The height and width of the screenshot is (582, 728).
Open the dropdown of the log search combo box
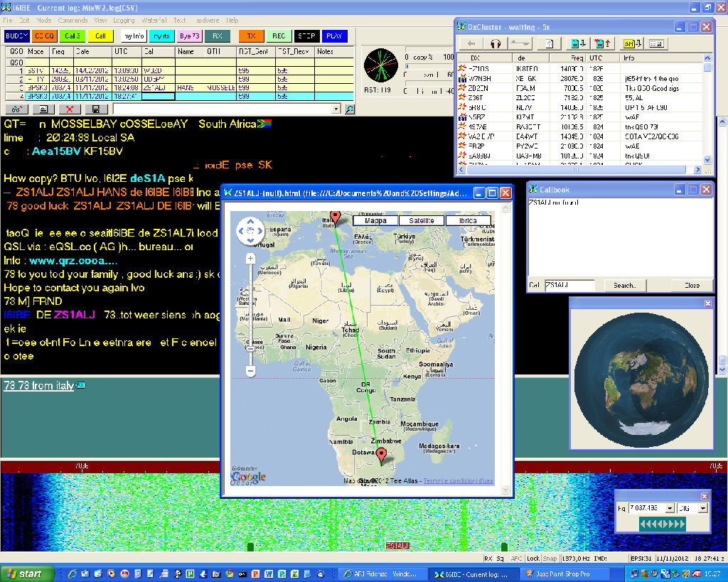coord(336,109)
